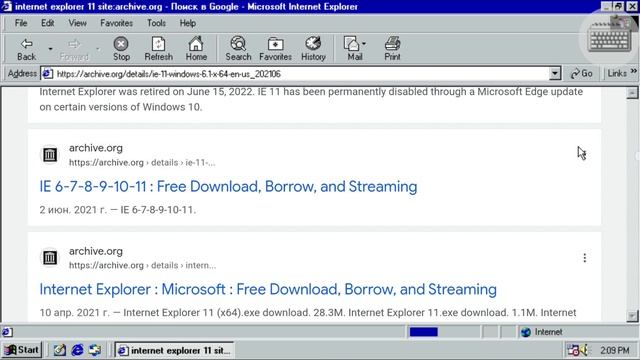Open Internet Explorer : Microsoft result link
The height and width of the screenshot is (360, 640).
coord(268,289)
